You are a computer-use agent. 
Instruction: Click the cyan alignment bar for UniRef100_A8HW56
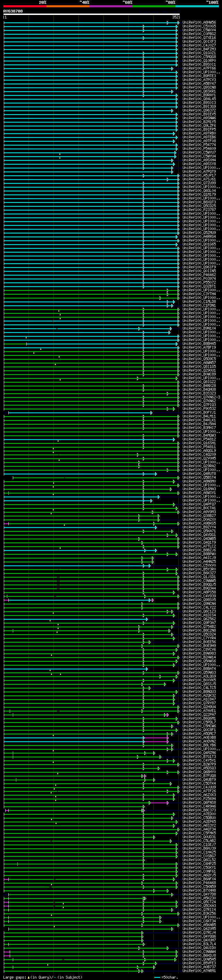coord(92,23)
